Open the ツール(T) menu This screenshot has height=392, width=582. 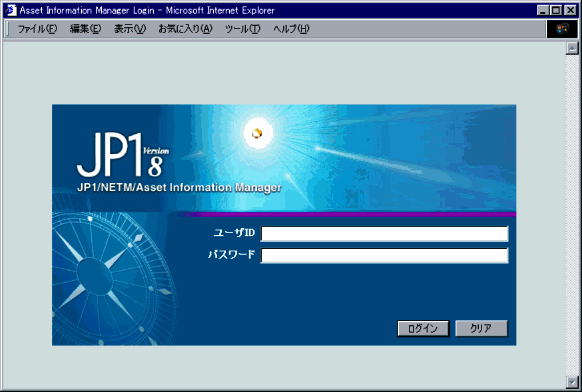pos(242,29)
